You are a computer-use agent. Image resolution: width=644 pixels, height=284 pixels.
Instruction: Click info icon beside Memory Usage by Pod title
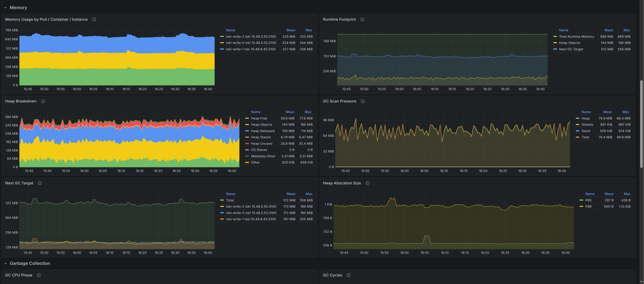tap(94, 20)
